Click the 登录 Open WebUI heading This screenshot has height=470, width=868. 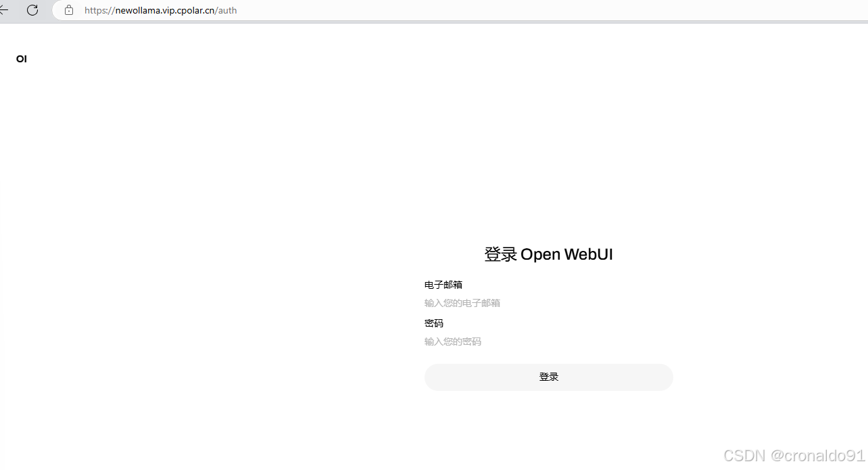pos(548,254)
